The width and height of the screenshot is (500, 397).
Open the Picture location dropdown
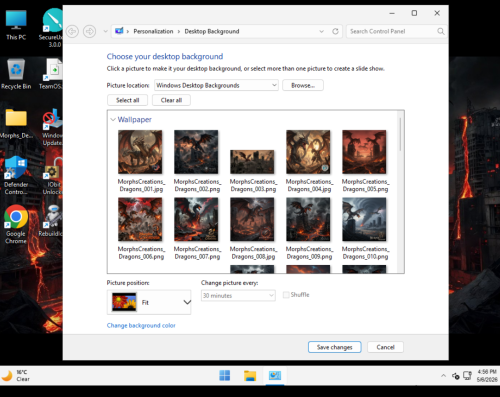[x=216, y=85]
